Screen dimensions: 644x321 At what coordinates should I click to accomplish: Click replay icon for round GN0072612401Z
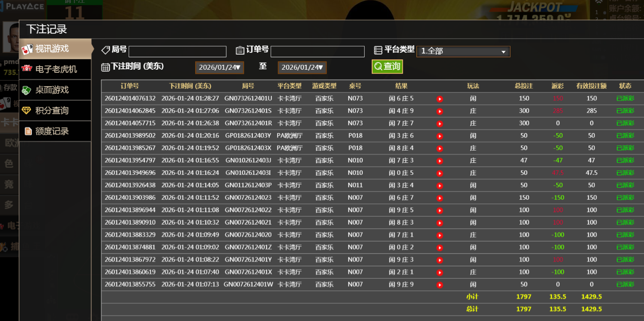click(x=440, y=248)
